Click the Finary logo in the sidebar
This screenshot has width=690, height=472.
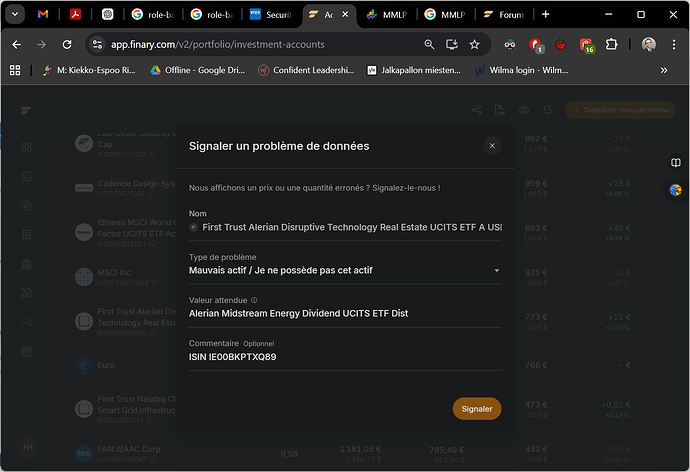pos(26,110)
